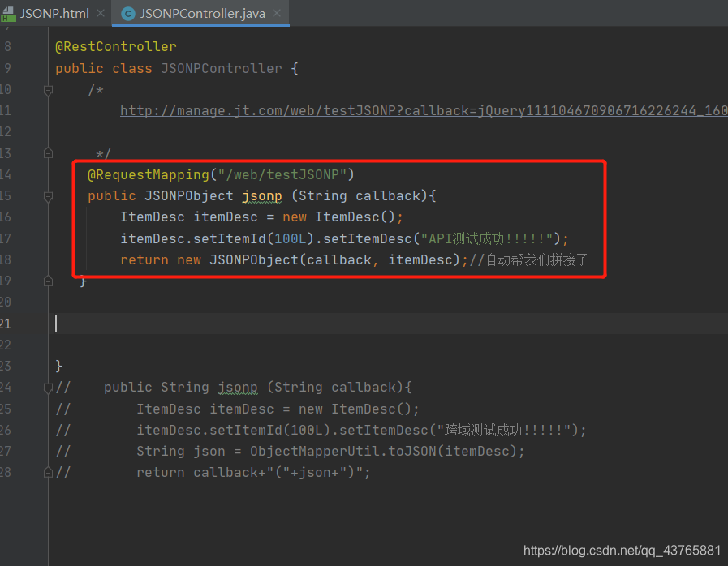Click the class closing brace on line 23
The image size is (728, 566).
59,366
